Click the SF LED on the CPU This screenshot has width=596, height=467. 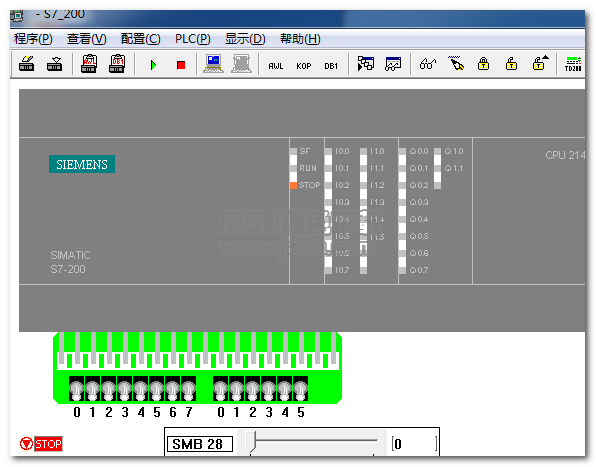pyautogui.click(x=293, y=151)
